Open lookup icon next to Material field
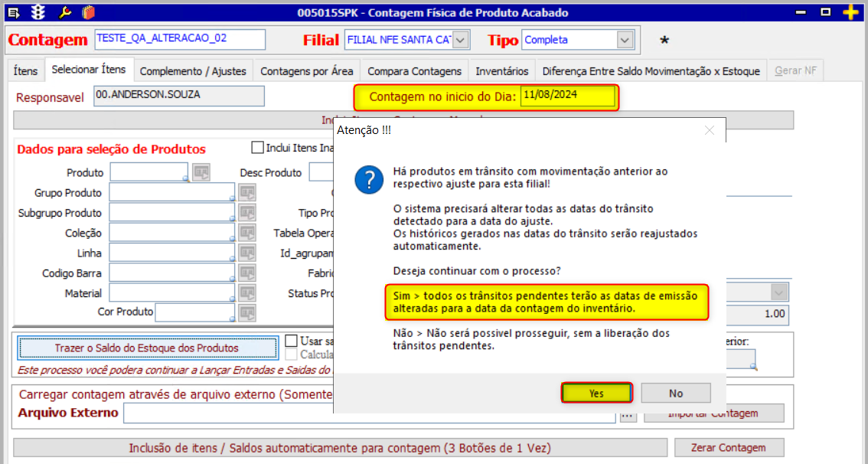This screenshot has width=868, height=464. [x=247, y=293]
